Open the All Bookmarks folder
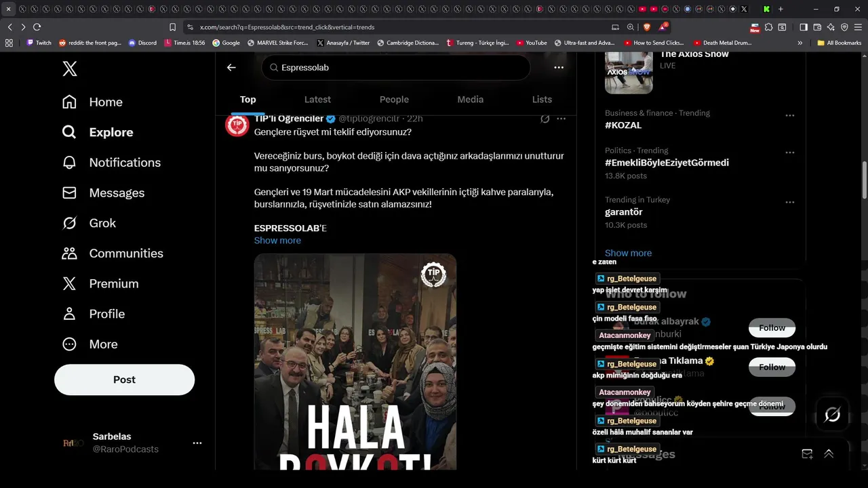This screenshot has width=868, height=488. (840, 43)
